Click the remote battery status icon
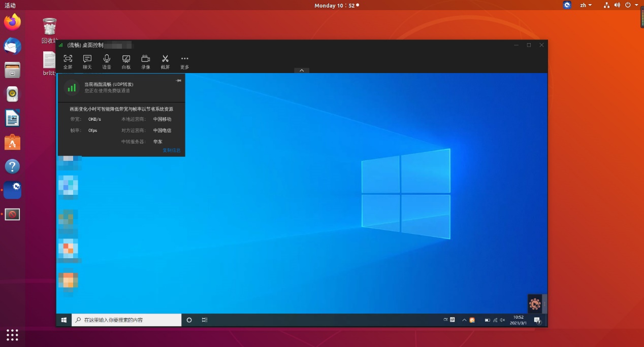 [488, 320]
